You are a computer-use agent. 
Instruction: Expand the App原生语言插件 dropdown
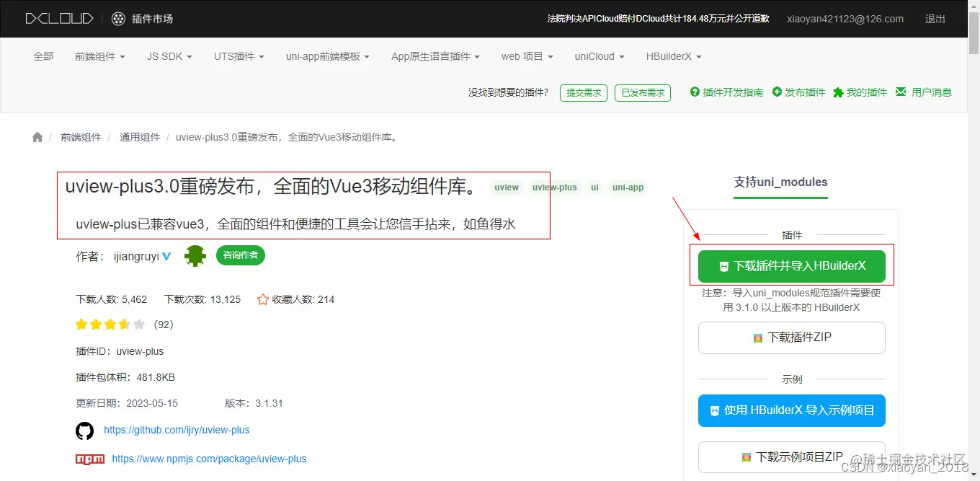(435, 56)
